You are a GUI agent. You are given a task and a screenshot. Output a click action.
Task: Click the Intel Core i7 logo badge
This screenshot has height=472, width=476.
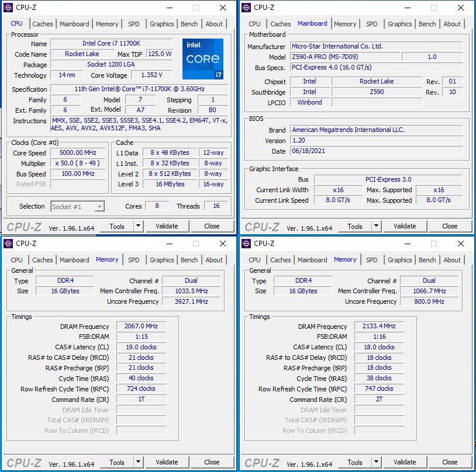click(x=203, y=59)
